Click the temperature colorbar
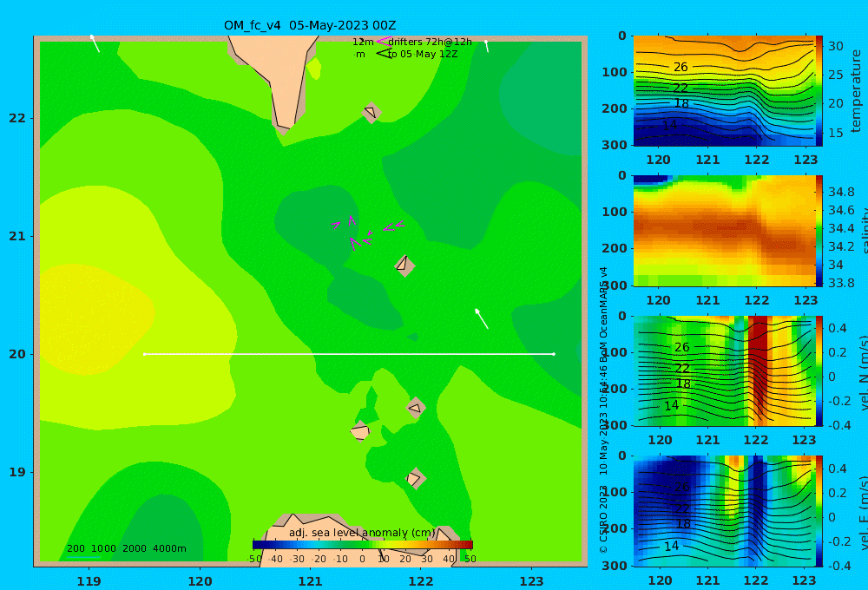This screenshot has width=868, height=590. pyautogui.click(x=819, y=91)
